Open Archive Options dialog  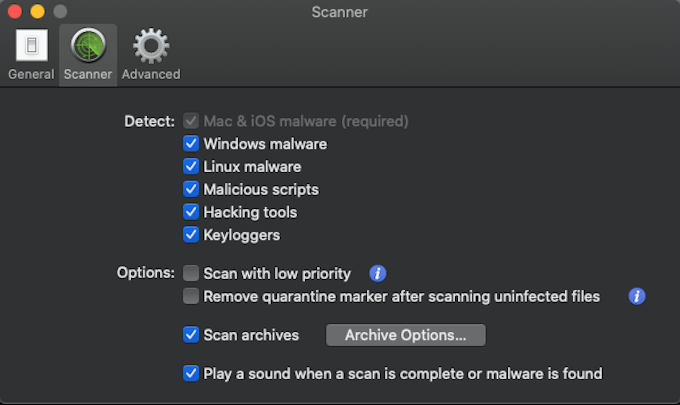click(x=405, y=335)
